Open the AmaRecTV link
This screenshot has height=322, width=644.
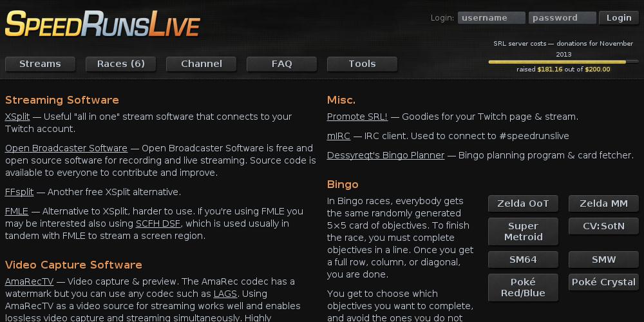point(29,282)
